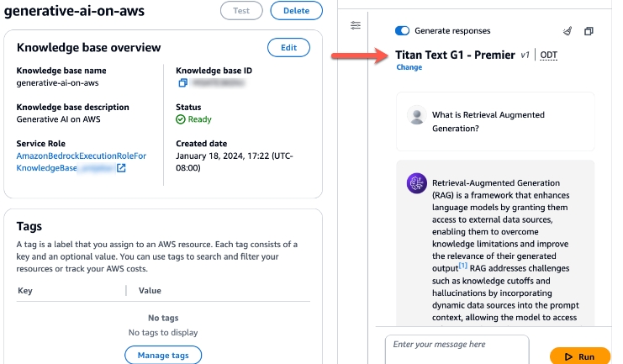This screenshot has width=623, height=364.
Task: Open the configurations sliders icon
Action: [x=356, y=26]
